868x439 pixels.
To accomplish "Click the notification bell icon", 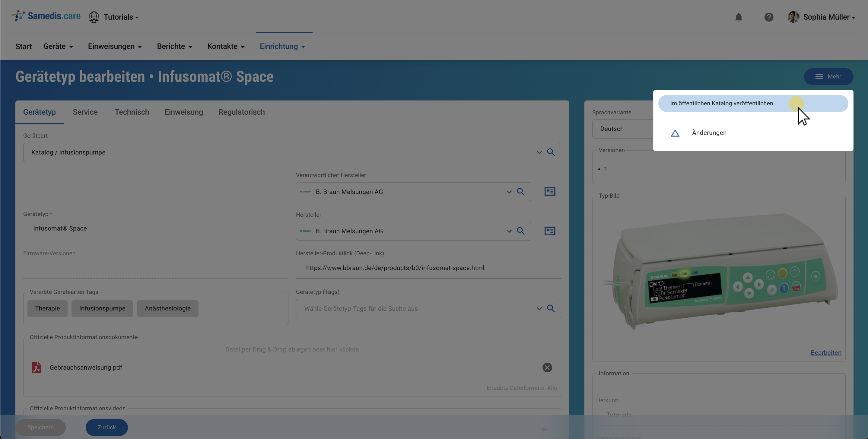I will pyautogui.click(x=738, y=17).
